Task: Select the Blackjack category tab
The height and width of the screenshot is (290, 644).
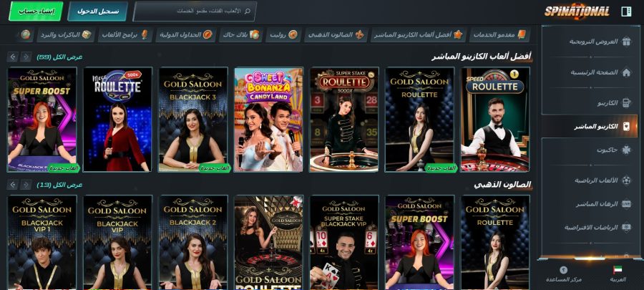Action: [x=240, y=34]
